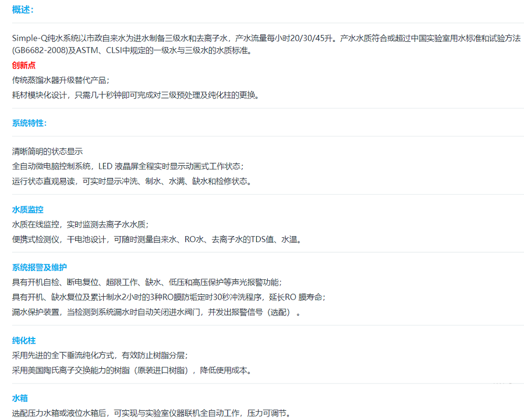The image size is (524, 420).
Task: Click the 具有开机自检 alarm functions line
Action: pos(147,282)
